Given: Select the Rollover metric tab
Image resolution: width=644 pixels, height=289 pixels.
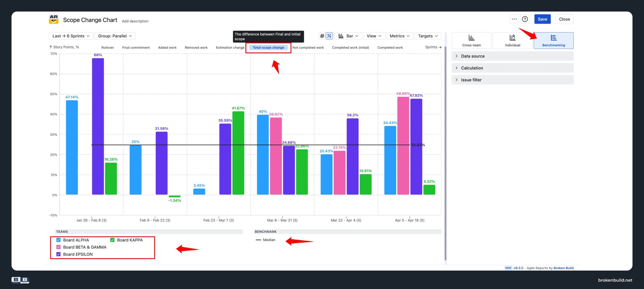Looking at the screenshot, I should [x=107, y=47].
